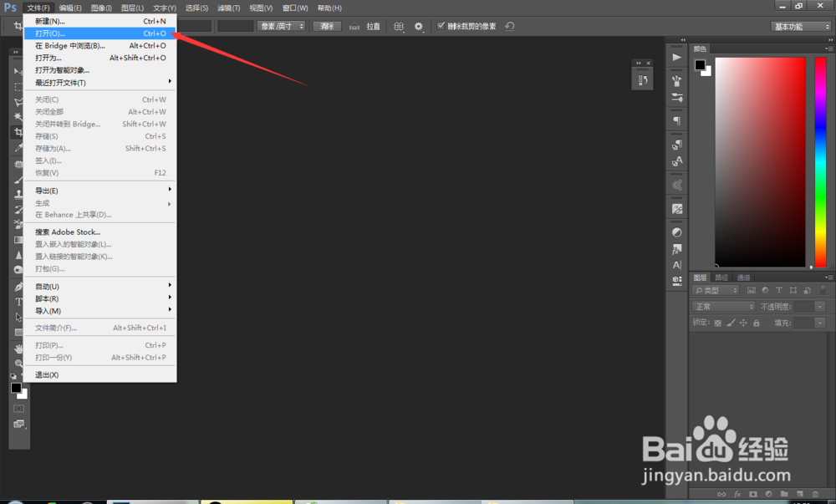
Task: Click the 清除 button in options bar
Action: [x=327, y=26]
